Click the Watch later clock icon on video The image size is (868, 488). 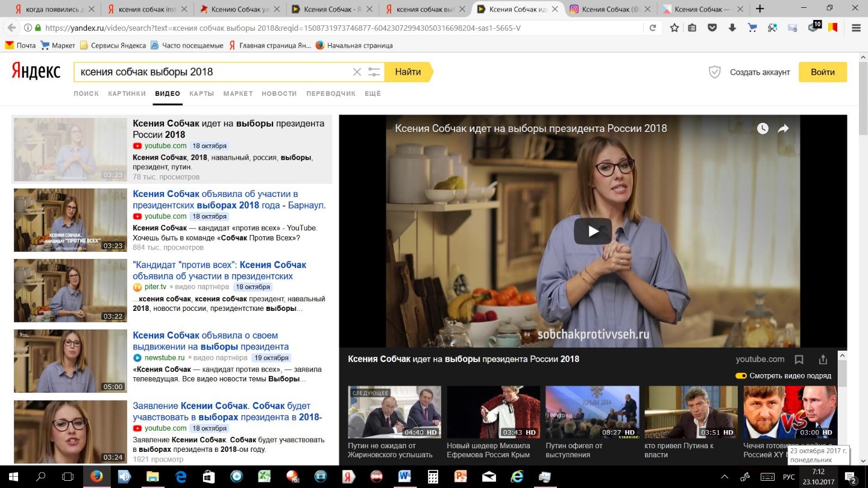point(763,128)
